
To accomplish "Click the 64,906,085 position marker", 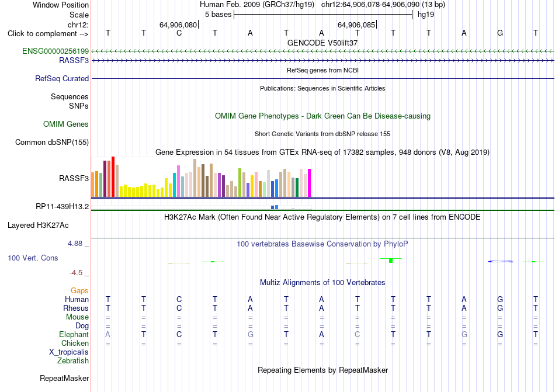I will coord(356,25).
